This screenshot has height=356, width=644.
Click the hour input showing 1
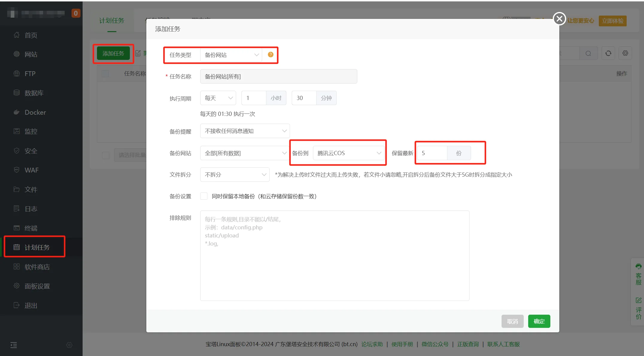coord(254,98)
